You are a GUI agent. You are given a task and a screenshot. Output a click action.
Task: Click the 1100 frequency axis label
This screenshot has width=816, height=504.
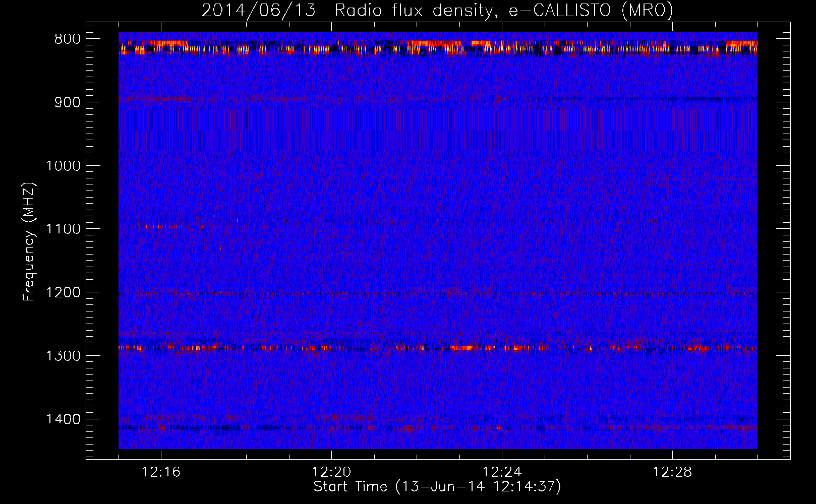63,229
